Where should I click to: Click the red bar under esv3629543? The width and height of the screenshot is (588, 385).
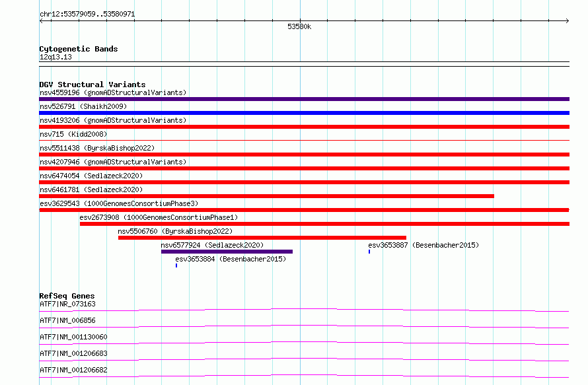coord(304,210)
